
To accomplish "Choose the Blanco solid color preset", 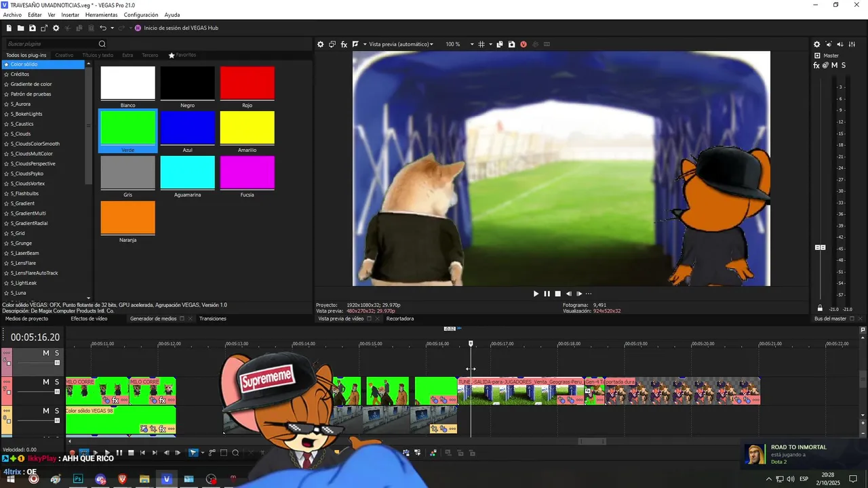I will point(127,83).
